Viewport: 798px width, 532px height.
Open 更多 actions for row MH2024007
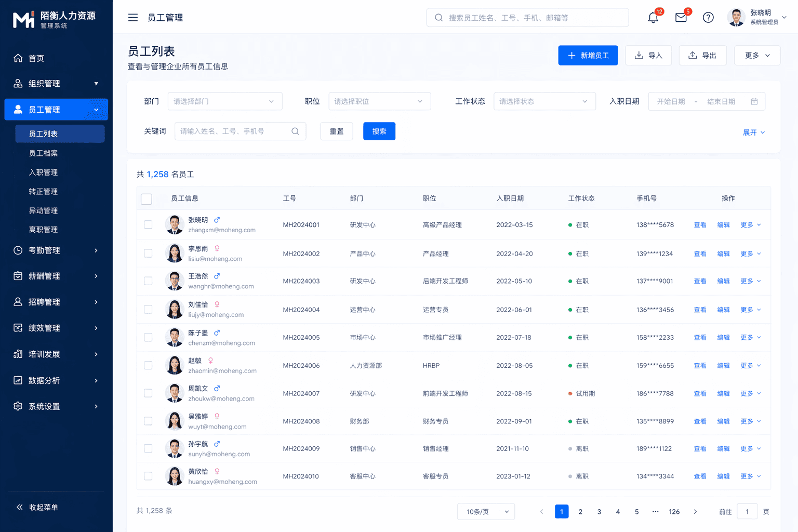(751, 393)
